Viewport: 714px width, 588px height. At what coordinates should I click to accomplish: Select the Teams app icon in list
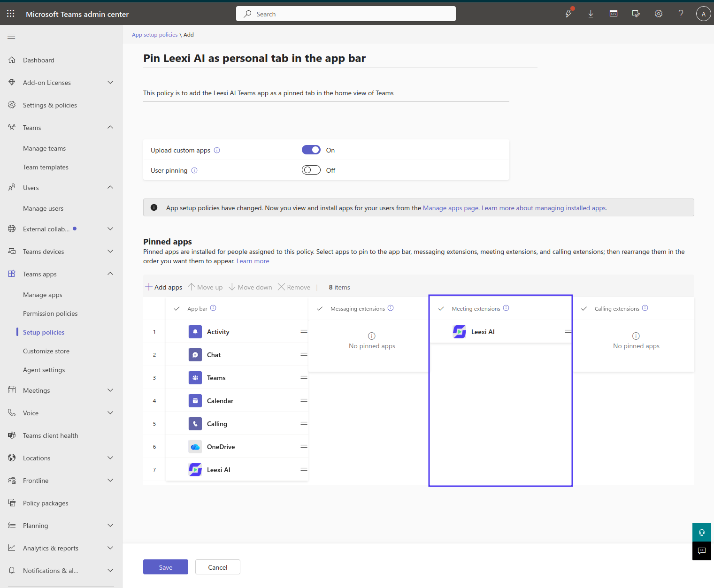coord(195,378)
